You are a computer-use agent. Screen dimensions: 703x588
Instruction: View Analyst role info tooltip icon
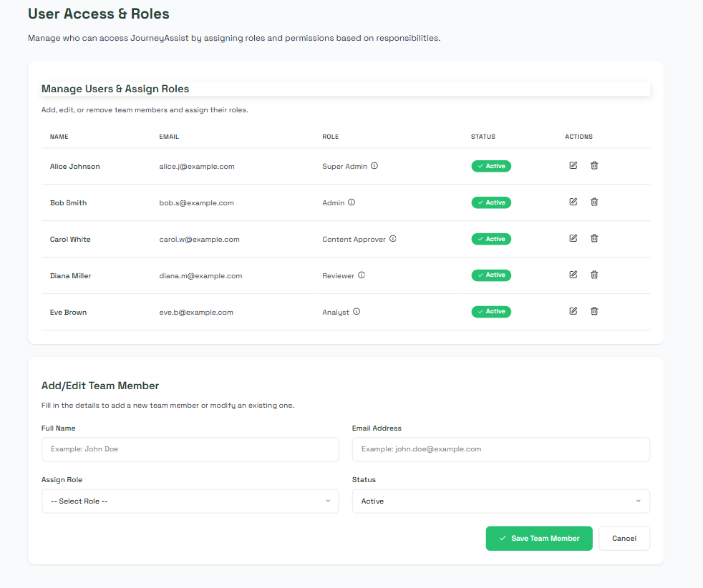click(x=357, y=312)
